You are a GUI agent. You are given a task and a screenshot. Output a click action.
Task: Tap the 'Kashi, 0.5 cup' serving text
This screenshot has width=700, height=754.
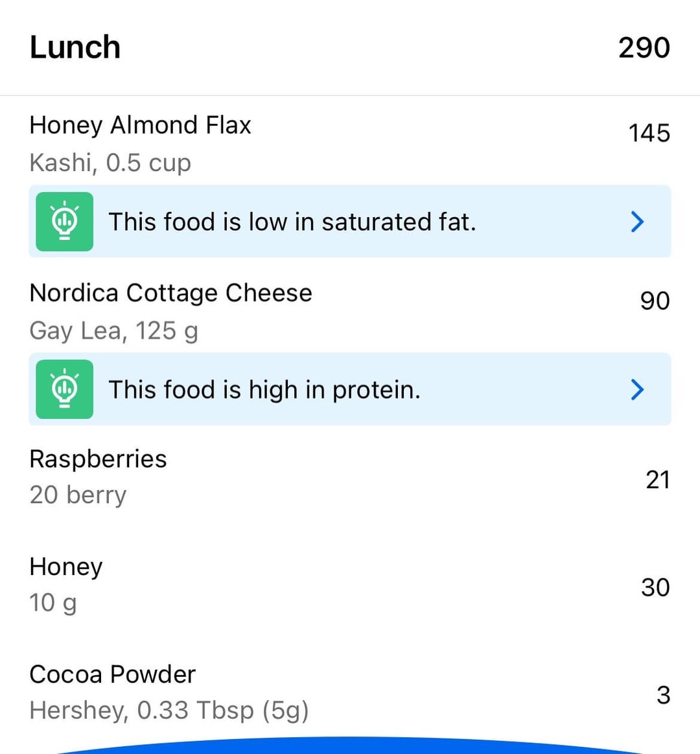111,163
